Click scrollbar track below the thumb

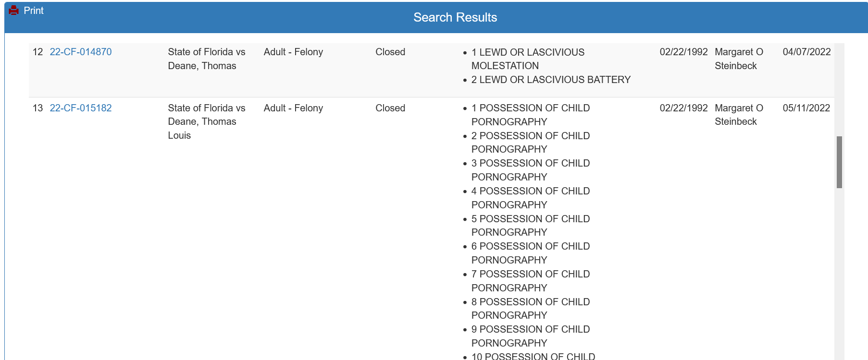tap(839, 274)
